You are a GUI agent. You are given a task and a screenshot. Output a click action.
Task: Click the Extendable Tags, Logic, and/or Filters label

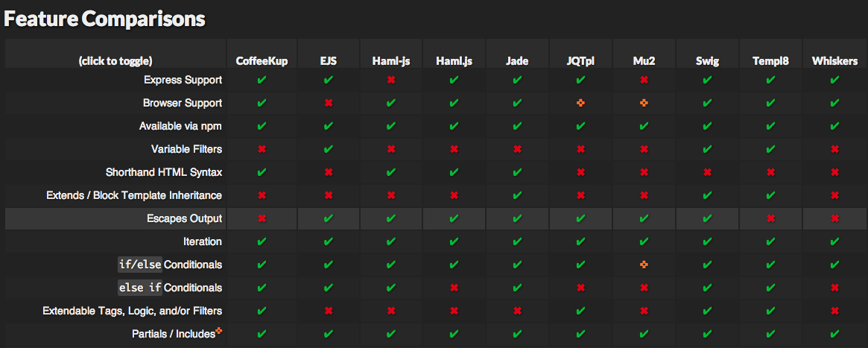(133, 311)
